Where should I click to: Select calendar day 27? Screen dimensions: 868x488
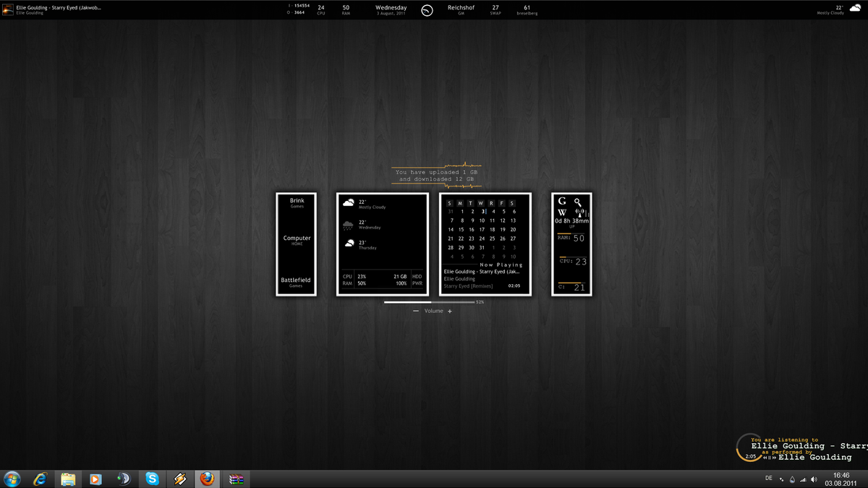click(513, 239)
